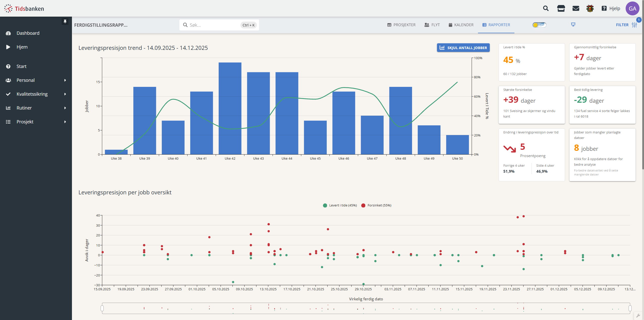Open the store/marketplace icon

tap(561, 9)
